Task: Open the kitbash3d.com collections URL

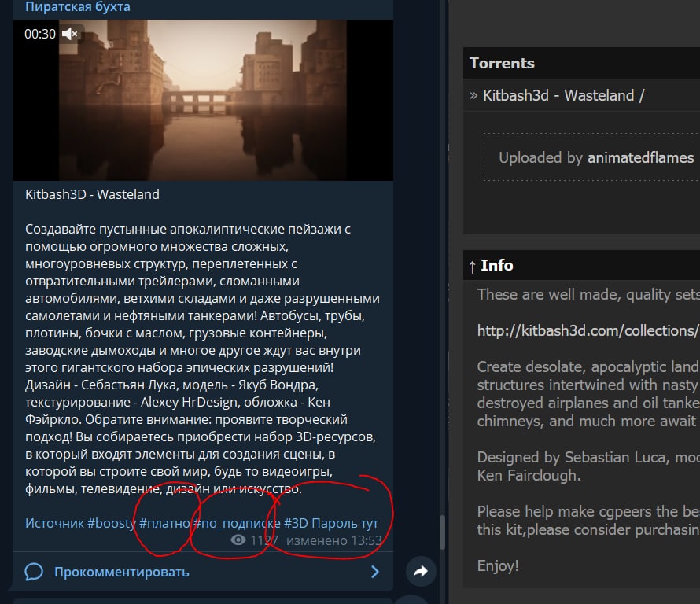Action: [x=588, y=330]
